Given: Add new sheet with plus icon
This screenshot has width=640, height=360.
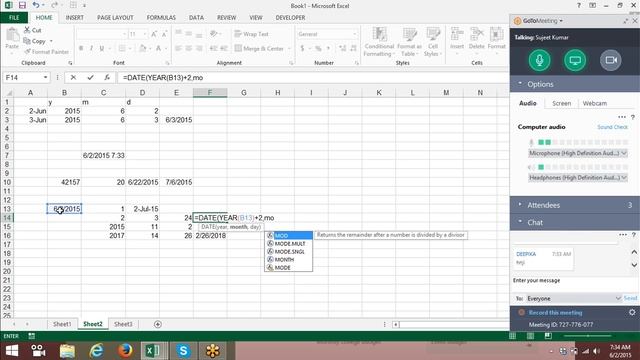Looking at the screenshot, I should click(158, 324).
